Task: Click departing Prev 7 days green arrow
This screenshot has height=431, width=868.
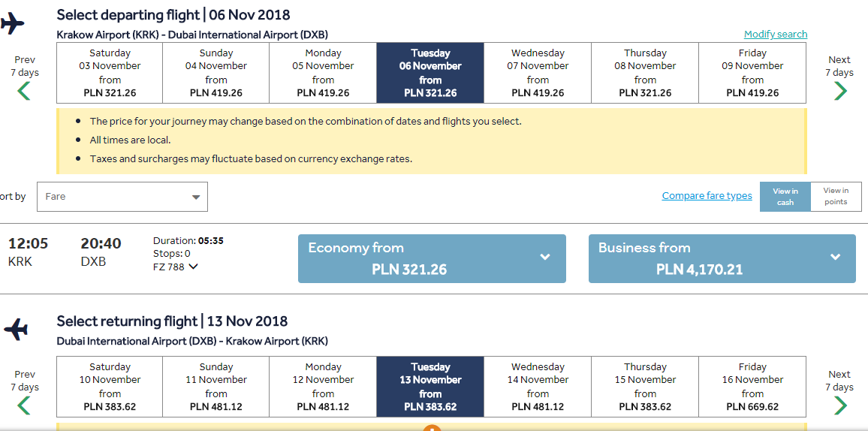Action: tap(24, 91)
